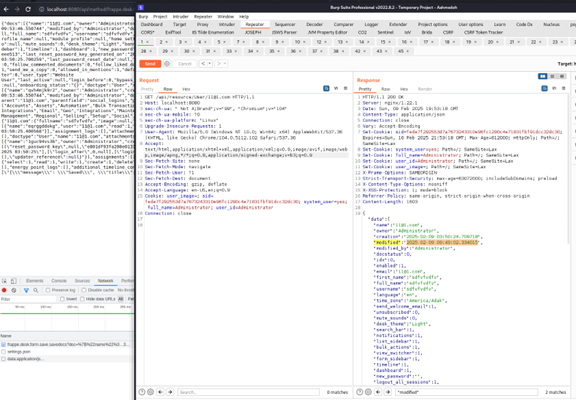576x400 pixels.
Task: Switch response layout to side-by-side view icon
Action: pos(542,76)
